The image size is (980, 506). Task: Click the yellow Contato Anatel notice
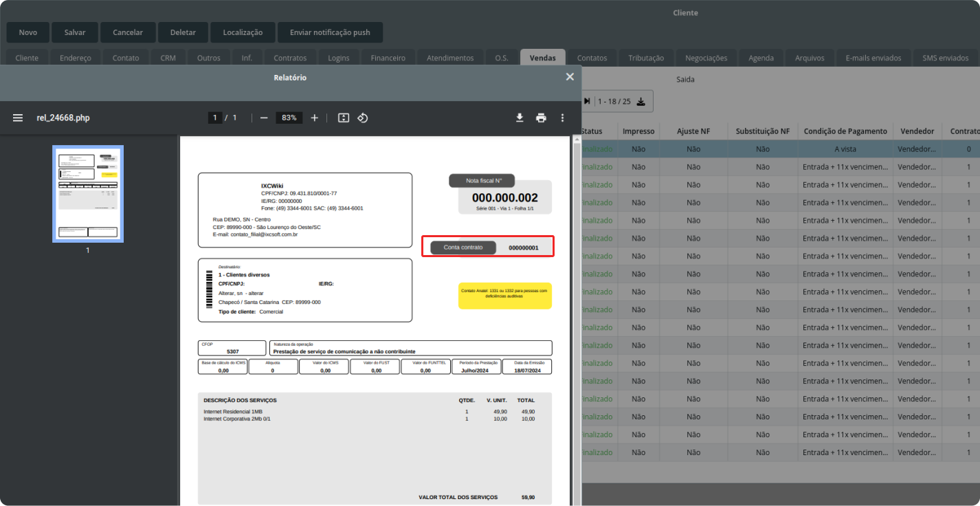point(505,295)
